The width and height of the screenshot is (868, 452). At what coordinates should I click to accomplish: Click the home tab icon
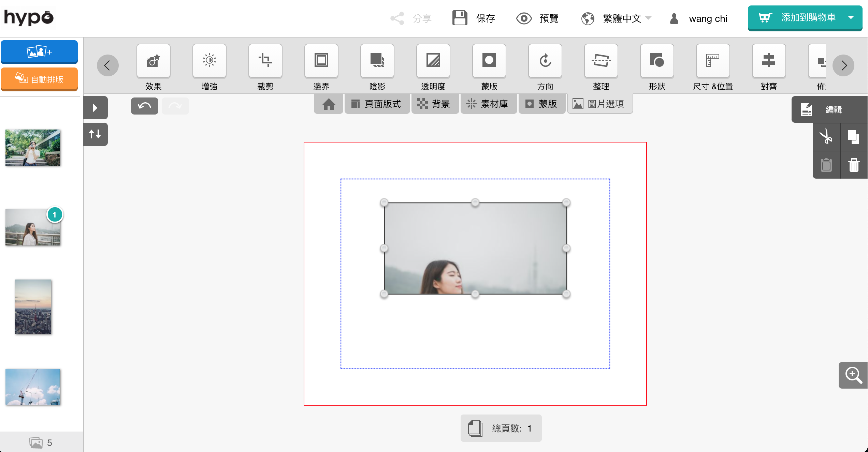(x=329, y=104)
